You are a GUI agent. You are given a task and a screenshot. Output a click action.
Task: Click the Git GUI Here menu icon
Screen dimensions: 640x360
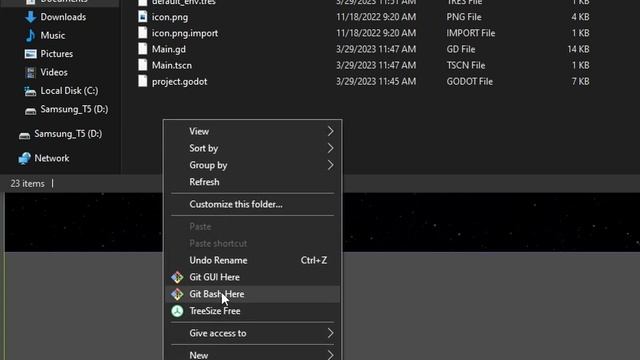pos(177,277)
